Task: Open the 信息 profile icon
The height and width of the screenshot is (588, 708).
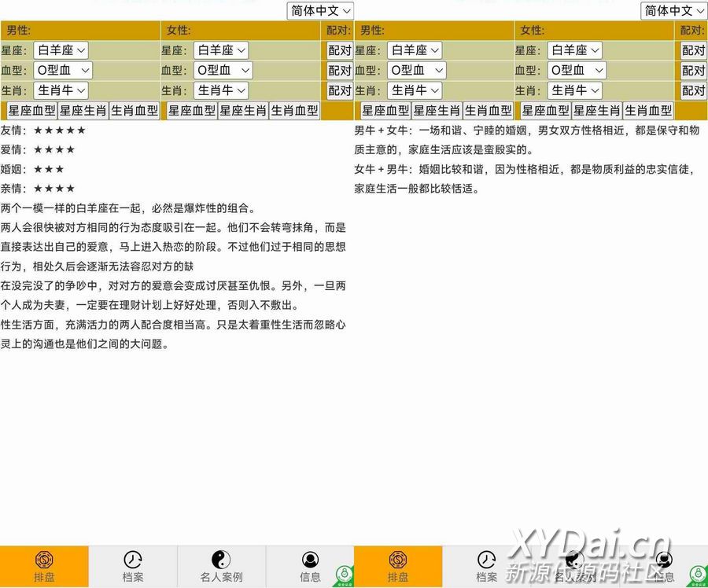Action: (x=310, y=561)
